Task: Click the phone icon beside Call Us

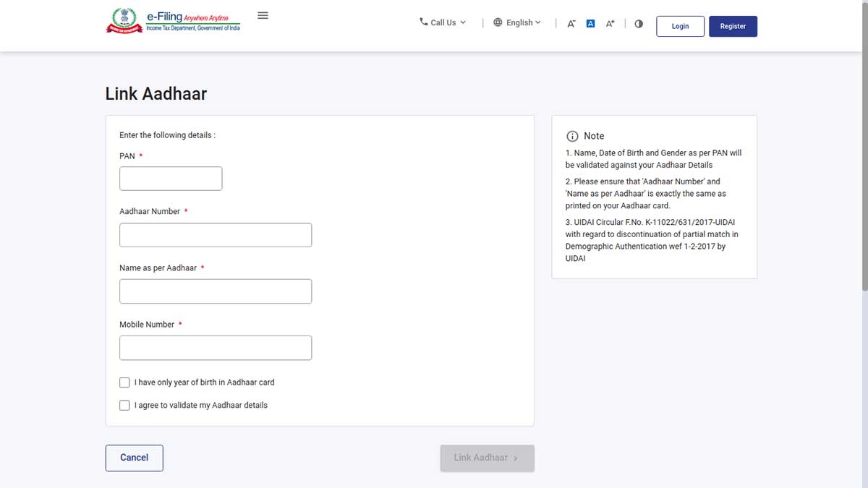Action: click(x=424, y=22)
